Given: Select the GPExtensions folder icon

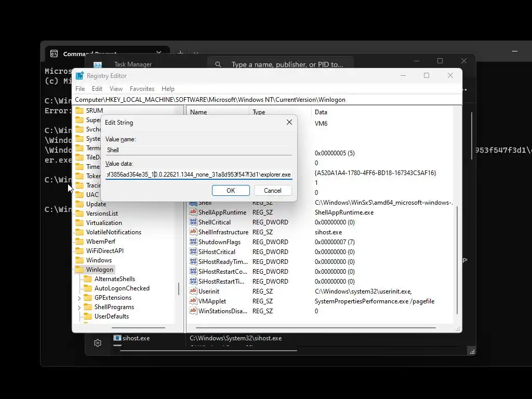Looking at the screenshot, I should tap(88, 298).
